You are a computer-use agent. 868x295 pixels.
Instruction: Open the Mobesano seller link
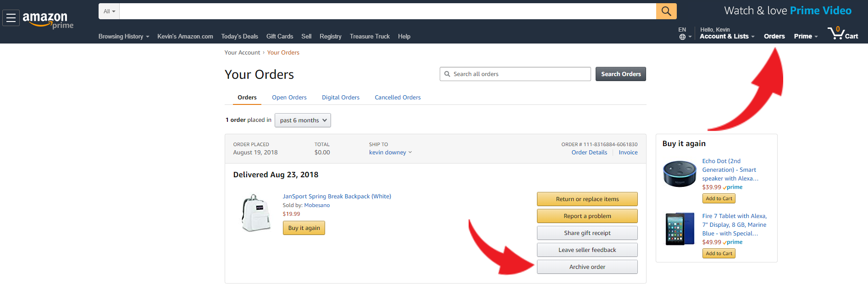coord(317,205)
